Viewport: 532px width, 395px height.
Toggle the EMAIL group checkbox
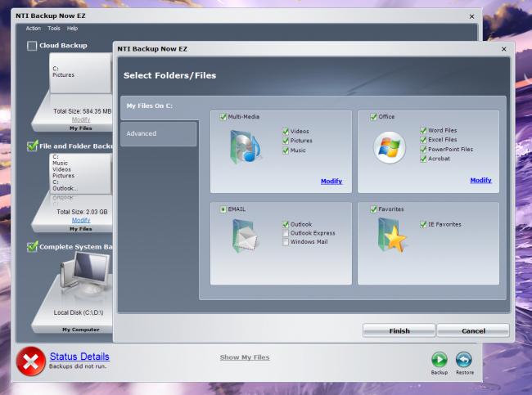point(223,209)
